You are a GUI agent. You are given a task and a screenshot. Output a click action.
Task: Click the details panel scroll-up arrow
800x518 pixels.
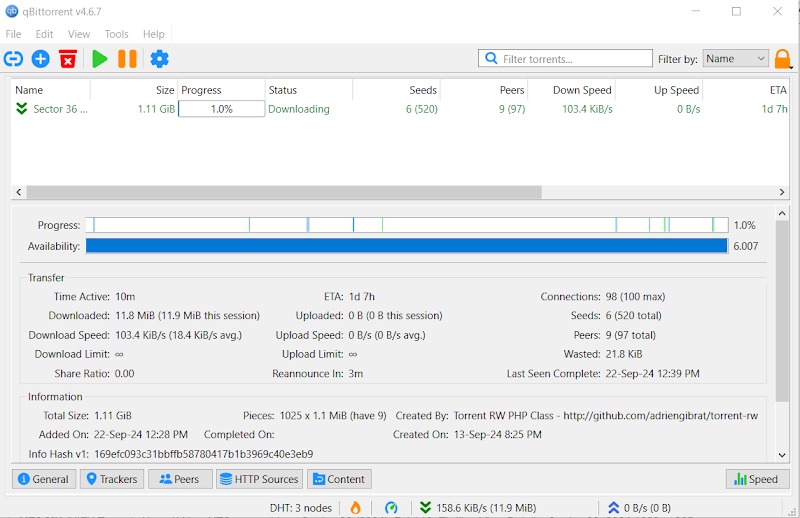(782, 213)
